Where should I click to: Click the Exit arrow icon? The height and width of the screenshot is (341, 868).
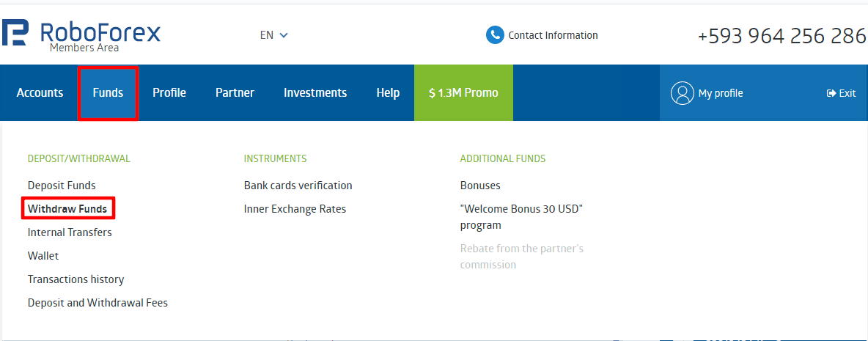[831, 94]
